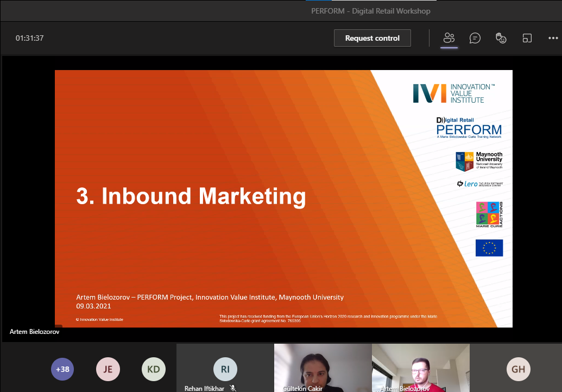Click the Horizon 2020 funding notice text
Image resolution: width=562 pixels, height=392 pixels.
point(328,319)
